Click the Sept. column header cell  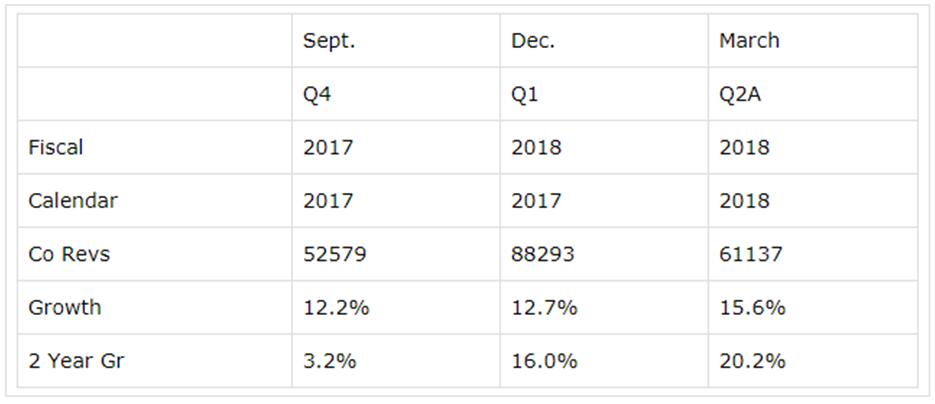click(330, 41)
